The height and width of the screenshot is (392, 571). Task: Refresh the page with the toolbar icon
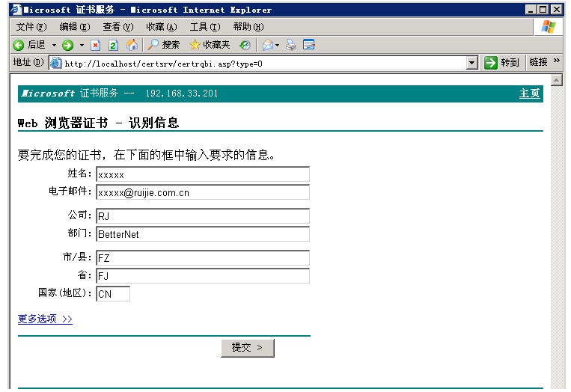click(x=113, y=45)
